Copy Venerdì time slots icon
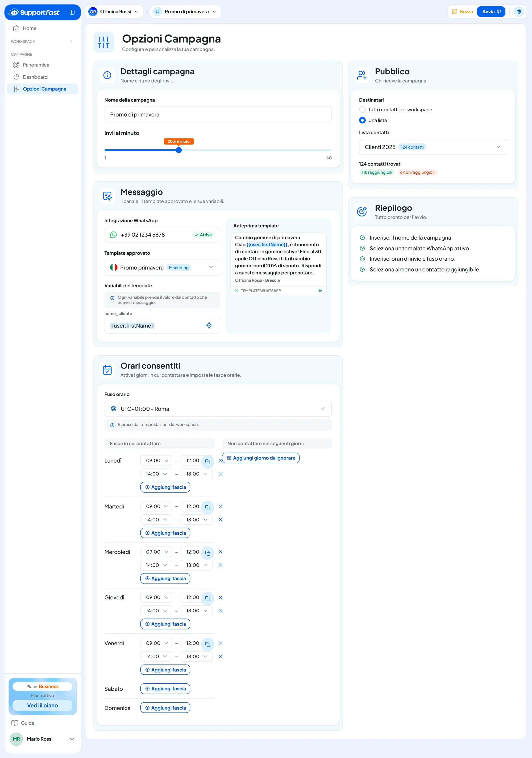Image resolution: width=532 pixels, height=758 pixels. (207, 644)
